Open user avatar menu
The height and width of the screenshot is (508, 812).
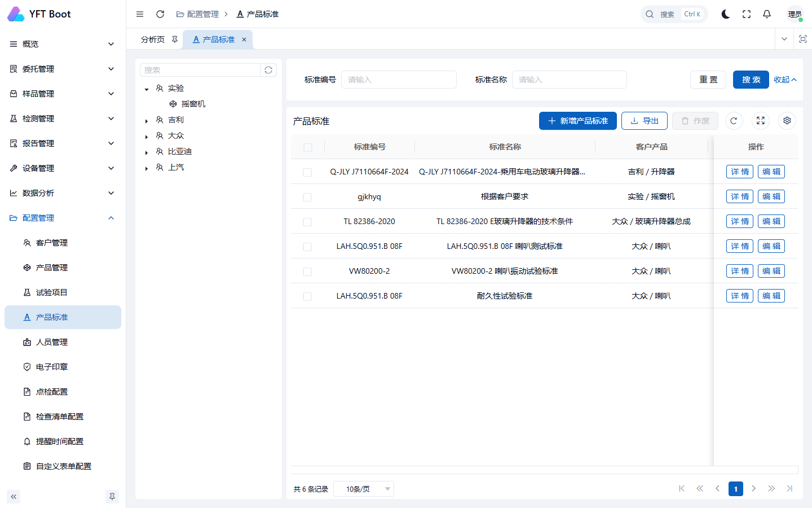(795, 14)
